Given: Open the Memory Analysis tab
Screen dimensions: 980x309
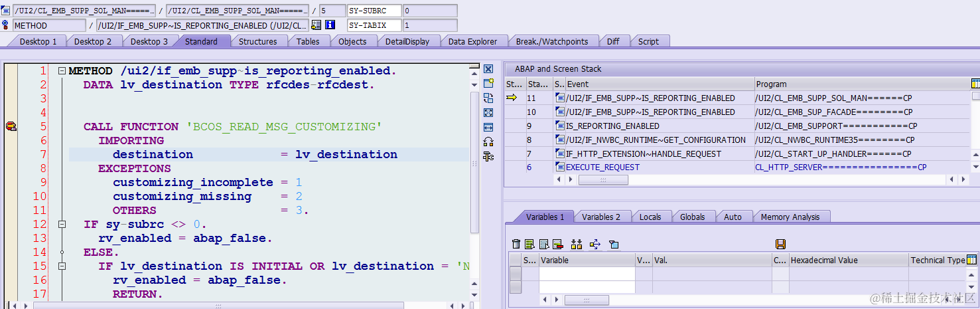Looking at the screenshot, I should point(790,217).
